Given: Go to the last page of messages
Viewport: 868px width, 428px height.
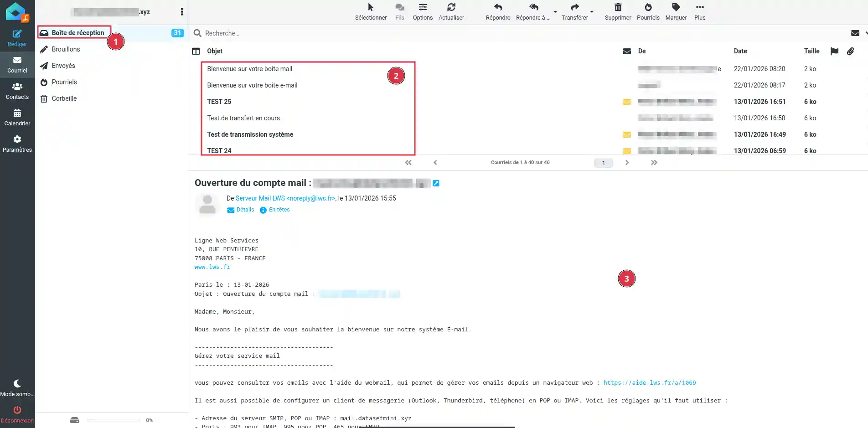Looking at the screenshot, I should point(654,163).
